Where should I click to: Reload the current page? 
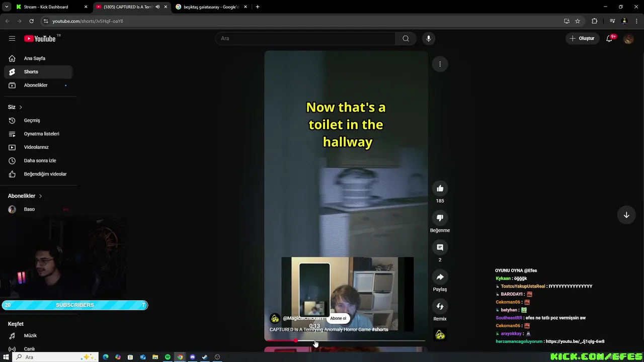click(x=31, y=21)
